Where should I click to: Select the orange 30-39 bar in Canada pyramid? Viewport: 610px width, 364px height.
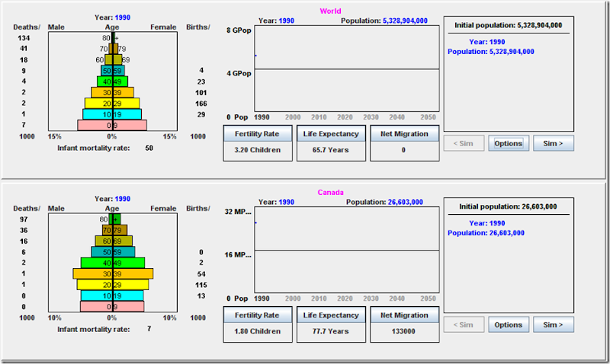(113, 273)
